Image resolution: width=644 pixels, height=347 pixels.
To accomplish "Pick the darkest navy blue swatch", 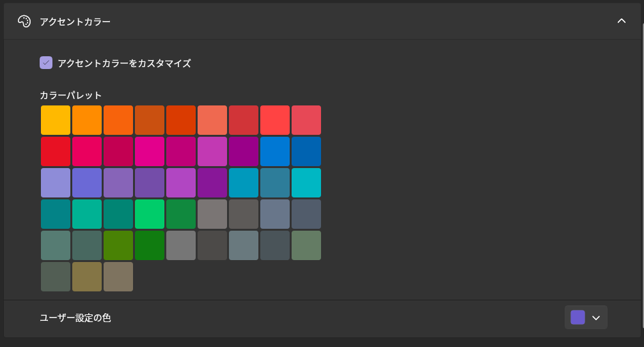I will [x=306, y=151].
